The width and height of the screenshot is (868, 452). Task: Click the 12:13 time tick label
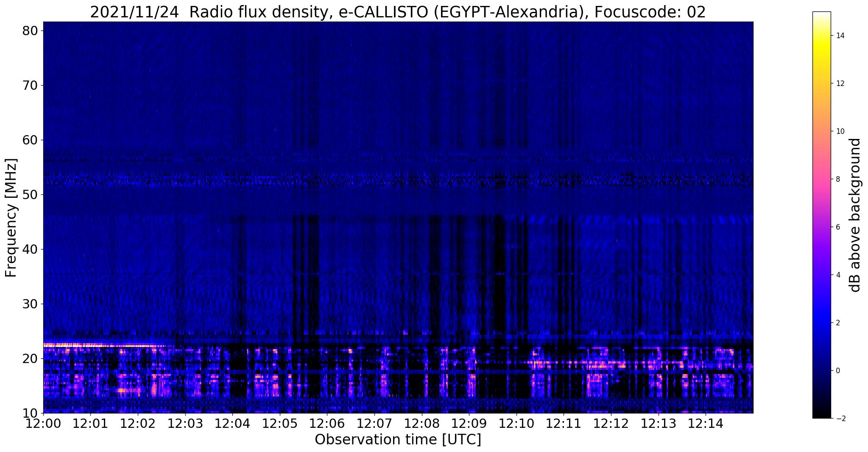(x=659, y=424)
